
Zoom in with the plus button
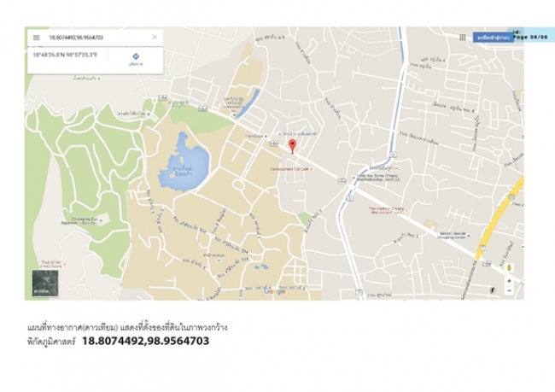[x=509, y=281]
